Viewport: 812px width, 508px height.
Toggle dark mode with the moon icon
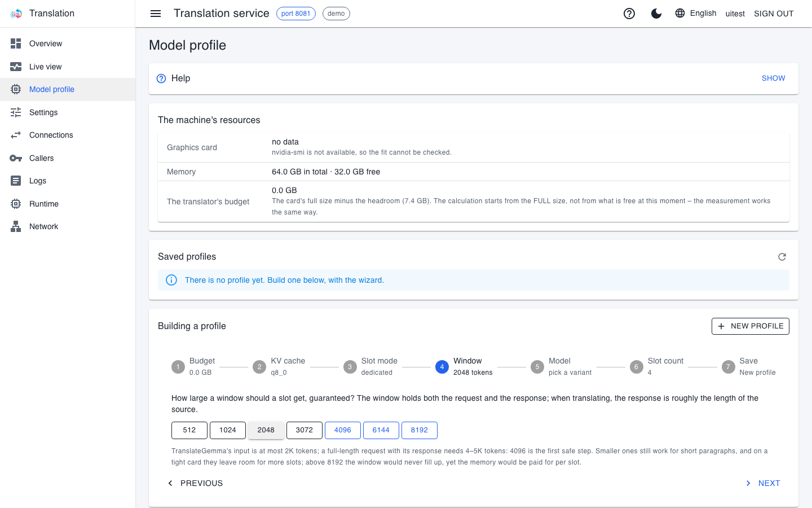[656, 14]
